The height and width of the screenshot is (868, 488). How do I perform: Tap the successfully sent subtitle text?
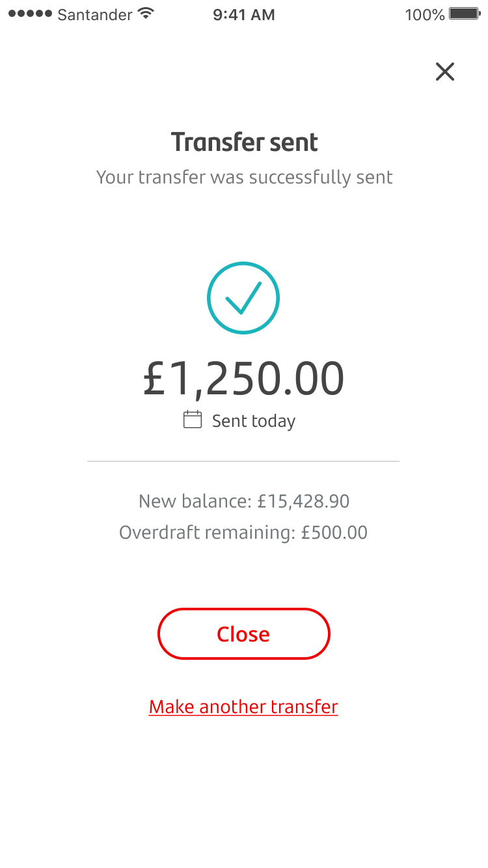tap(244, 177)
